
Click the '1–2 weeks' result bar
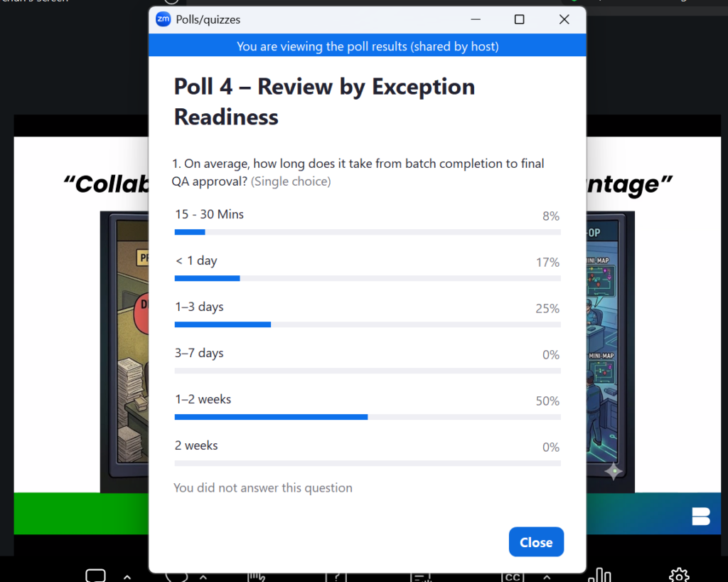368,417
